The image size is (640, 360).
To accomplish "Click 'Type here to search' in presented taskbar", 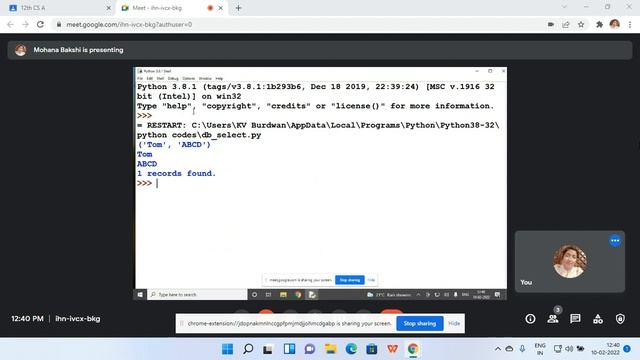I will coord(197,294).
